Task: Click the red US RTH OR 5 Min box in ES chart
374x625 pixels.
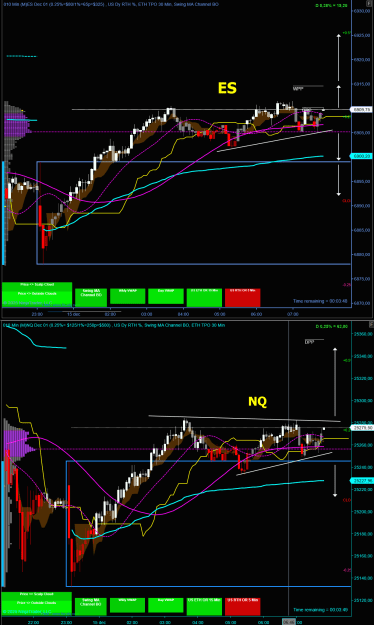Action: [242, 297]
